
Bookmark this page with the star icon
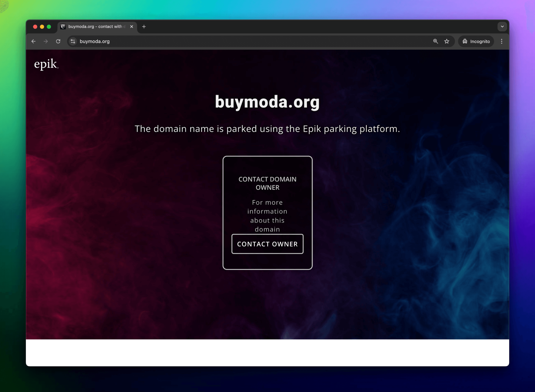pos(447,41)
